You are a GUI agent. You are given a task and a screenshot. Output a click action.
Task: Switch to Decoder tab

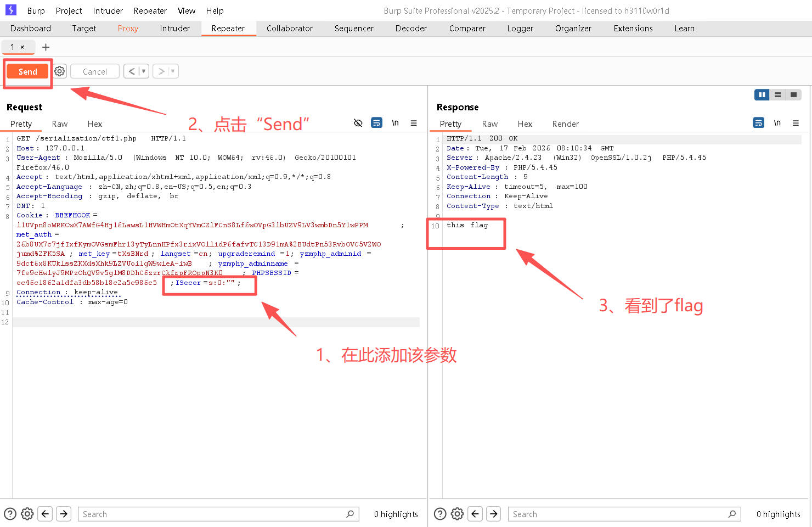click(411, 29)
